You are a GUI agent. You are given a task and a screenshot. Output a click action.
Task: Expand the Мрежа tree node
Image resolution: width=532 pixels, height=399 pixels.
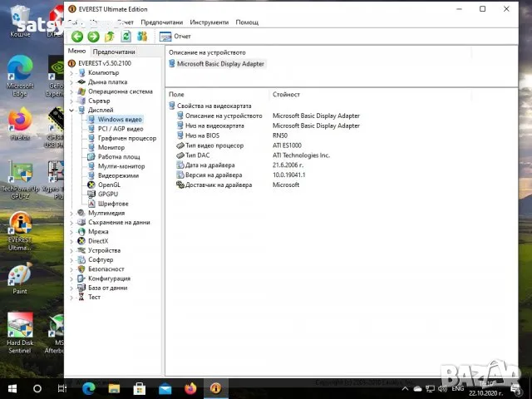point(72,231)
